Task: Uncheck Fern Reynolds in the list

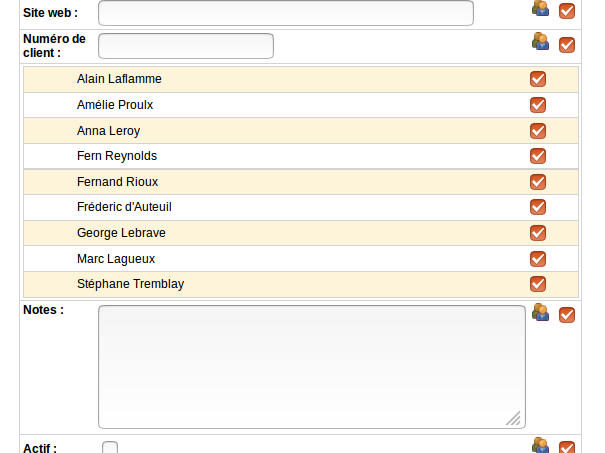Action: coord(537,156)
